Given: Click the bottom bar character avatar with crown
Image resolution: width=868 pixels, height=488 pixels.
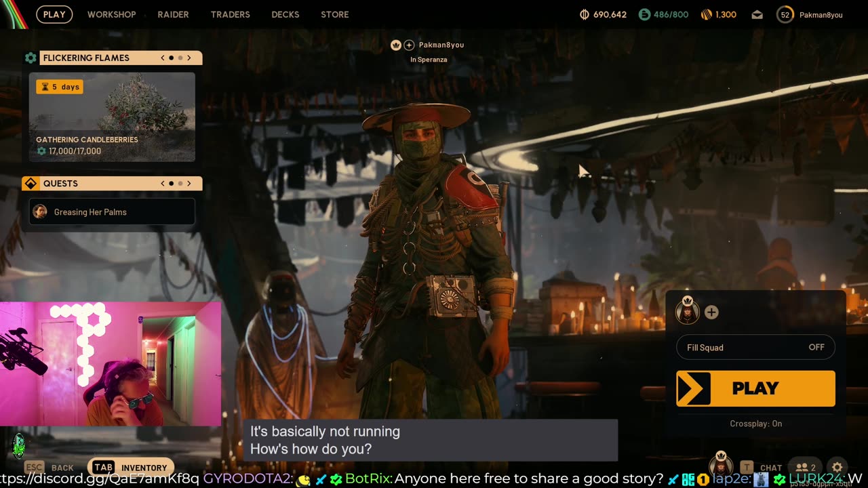Looking at the screenshot, I should tap(721, 465).
